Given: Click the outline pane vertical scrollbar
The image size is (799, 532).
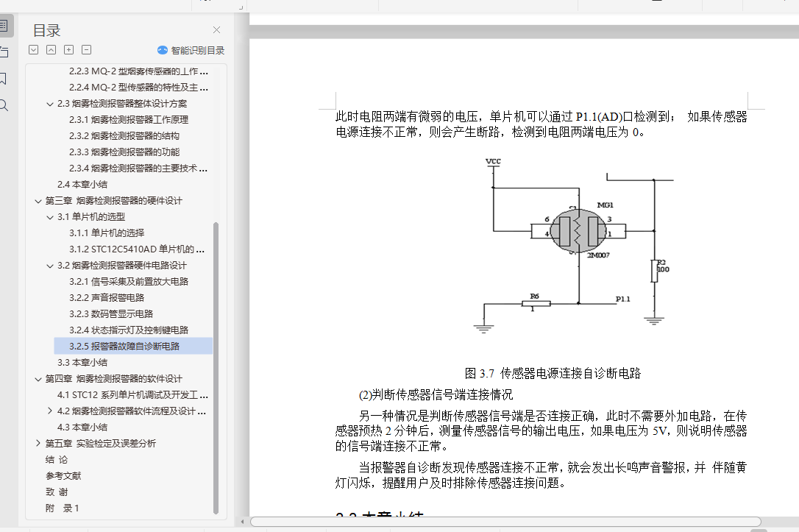Looking at the screenshot, I should tap(216, 368).
